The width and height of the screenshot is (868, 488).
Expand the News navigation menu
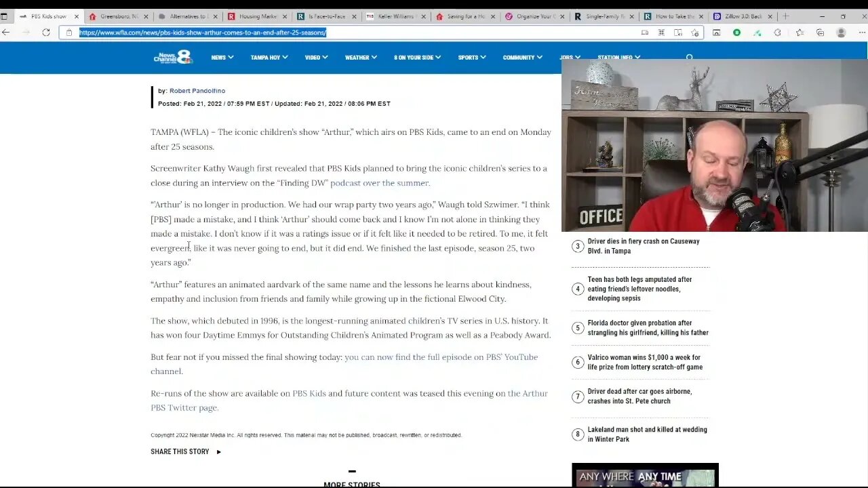pos(222,58)
